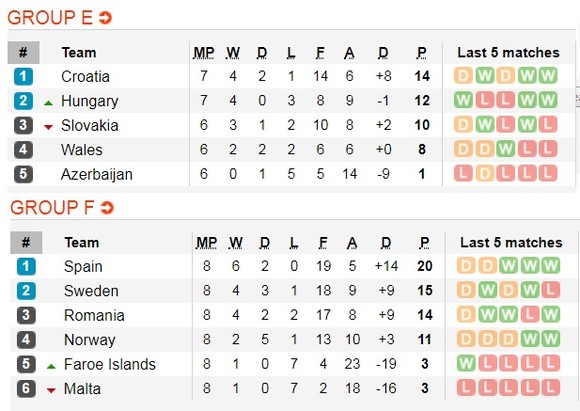This screenshot has height=411, width=580.
Task: Click Hungary's green up-arrow rank indicator
Action: 48,103
